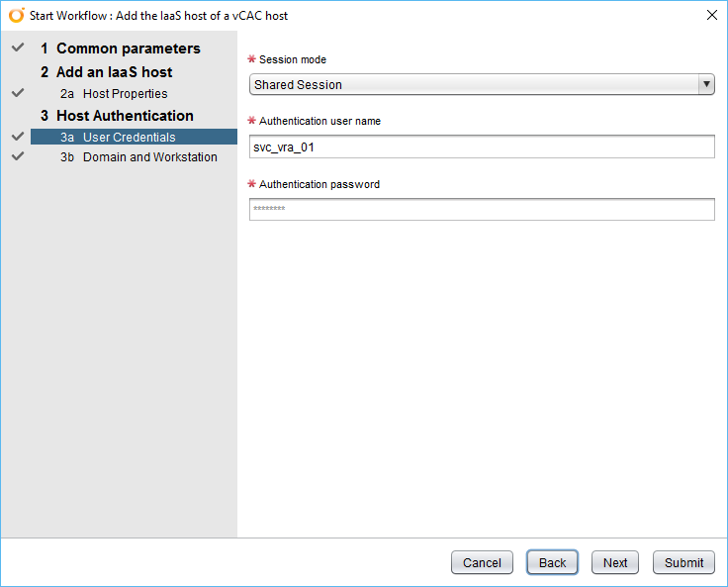Viewport: 728px width, 587px height.
Task: Open the 2a Host Properties step
Action: (114, 94)
